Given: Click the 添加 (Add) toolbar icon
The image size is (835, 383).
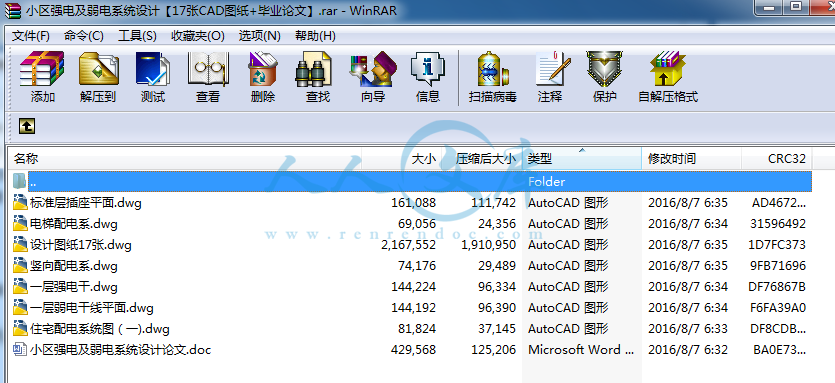Looking at the screenshot, I should pyautogui.click(x=42, y=69).
